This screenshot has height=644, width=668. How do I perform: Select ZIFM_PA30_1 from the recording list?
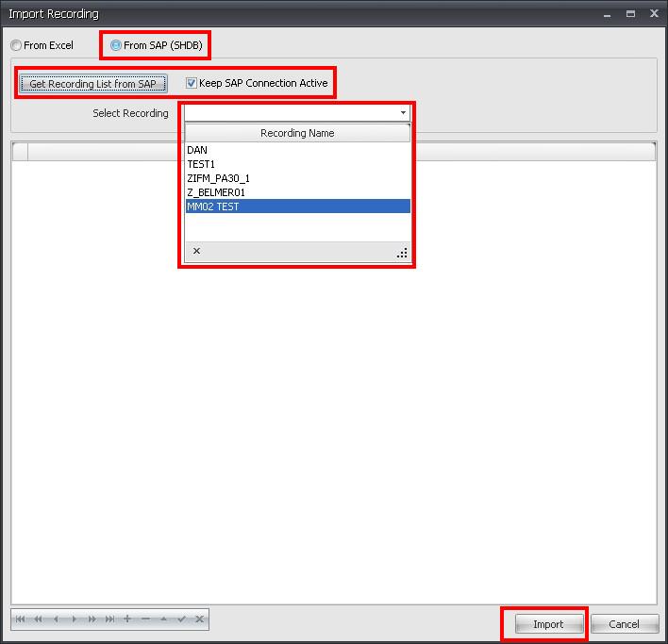[218, 178]
